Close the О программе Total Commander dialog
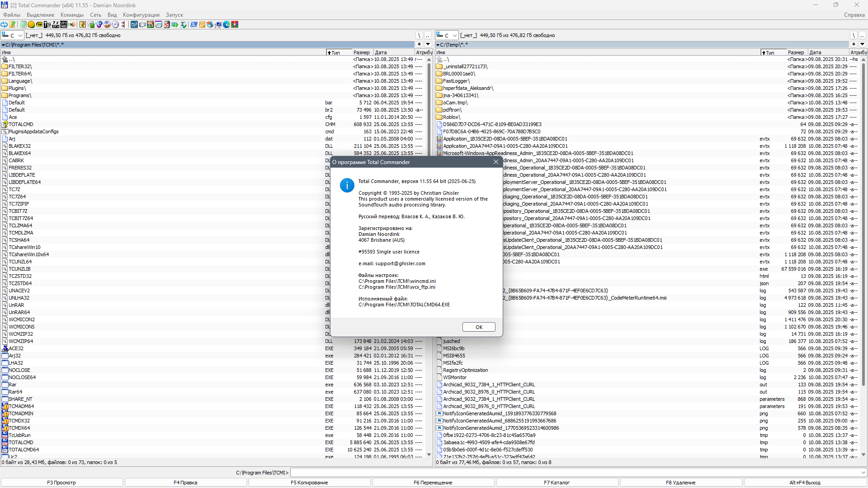 (496, 162)
